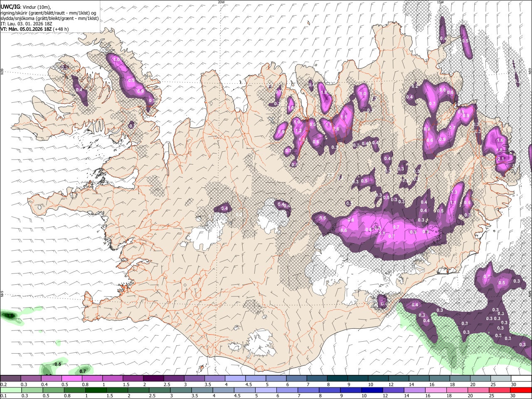Select the rain scale 16 light pink swatch
This screenshot has height=399, width=532.
tap(436, 390)
